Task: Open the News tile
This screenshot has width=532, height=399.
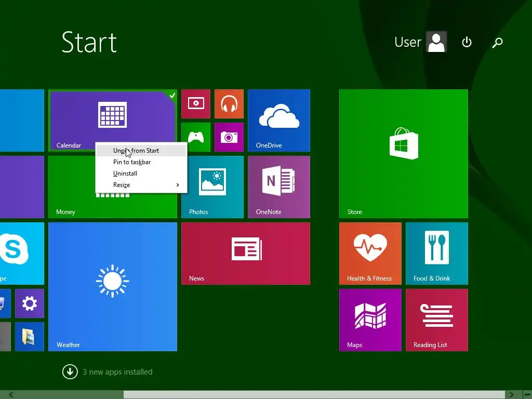Action: 246,254
